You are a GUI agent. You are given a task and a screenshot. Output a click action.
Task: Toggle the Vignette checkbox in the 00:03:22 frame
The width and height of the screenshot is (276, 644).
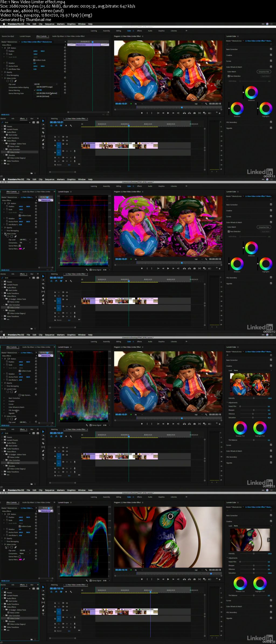[x=271, y=463]
